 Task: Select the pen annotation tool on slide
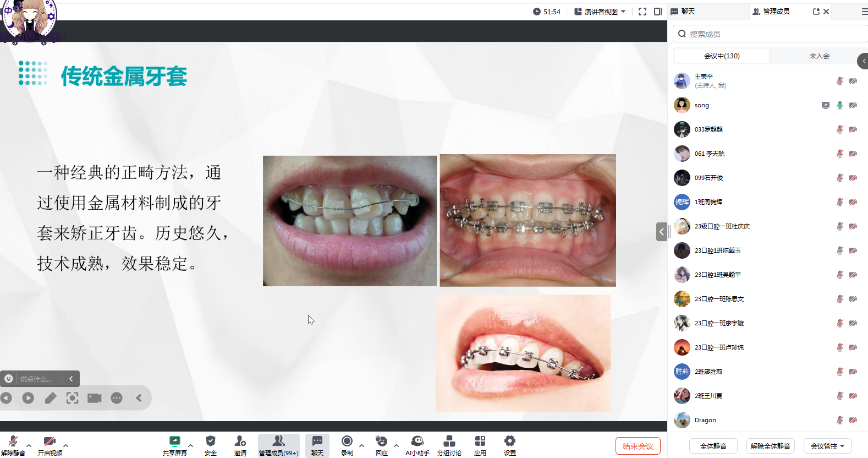51,398
